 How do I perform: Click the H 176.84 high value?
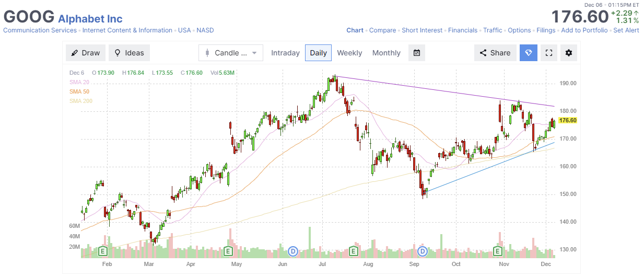pyautogui.click(x=134, y=73)
